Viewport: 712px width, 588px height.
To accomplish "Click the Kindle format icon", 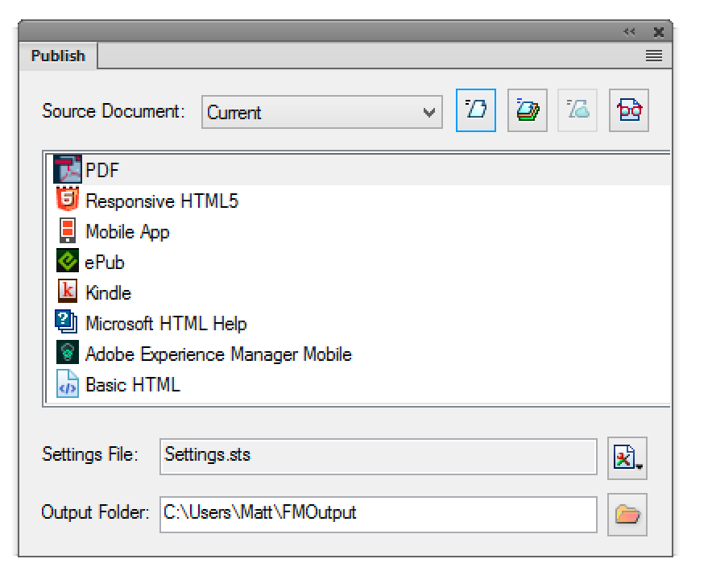I will tap(68, 292).
